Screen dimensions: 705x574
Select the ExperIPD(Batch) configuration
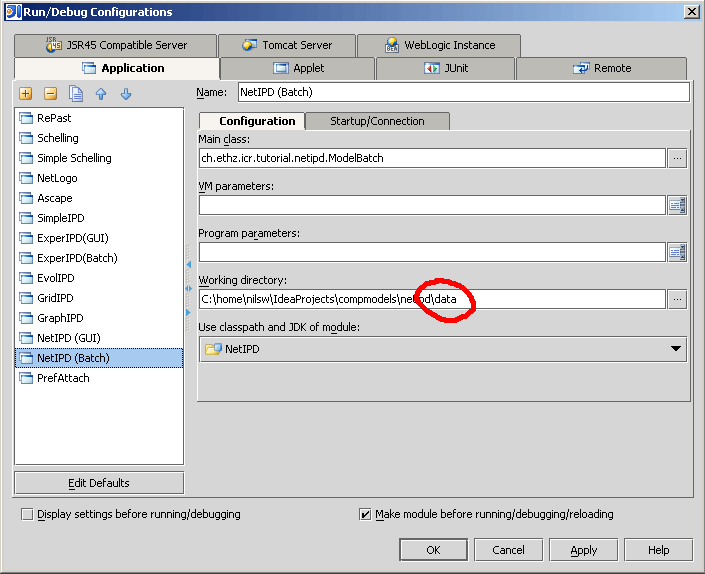point(99,258)
